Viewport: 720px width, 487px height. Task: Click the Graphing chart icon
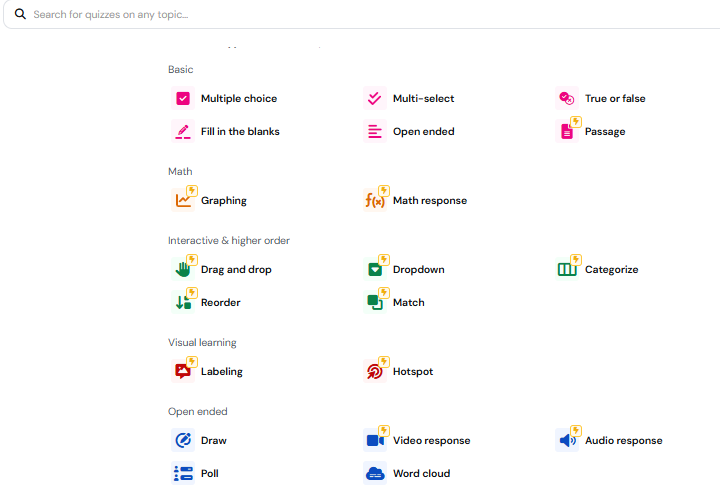[x=183, y=201]
